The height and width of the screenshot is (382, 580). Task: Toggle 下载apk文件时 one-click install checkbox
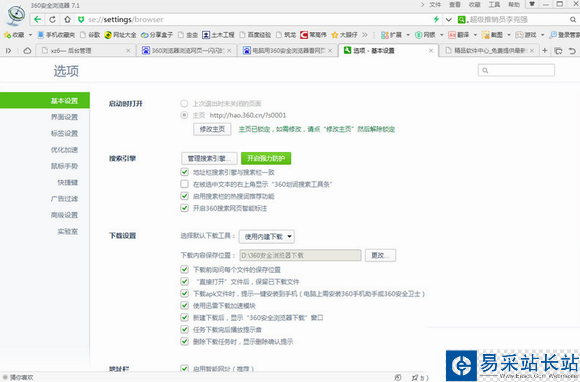click(184, 294)
